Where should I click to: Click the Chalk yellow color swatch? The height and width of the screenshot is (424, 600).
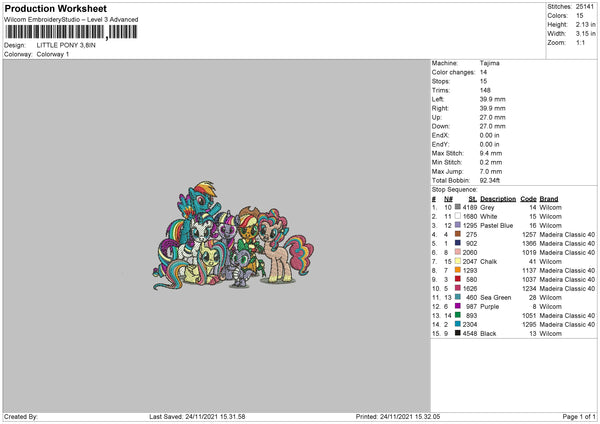pos(458,261)
